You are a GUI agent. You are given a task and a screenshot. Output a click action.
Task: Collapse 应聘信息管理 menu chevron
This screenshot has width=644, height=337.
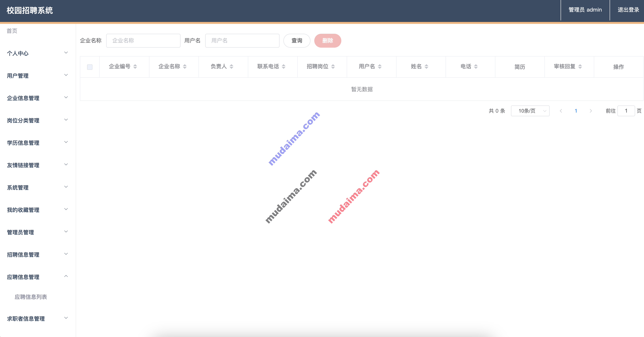[66, 276]
